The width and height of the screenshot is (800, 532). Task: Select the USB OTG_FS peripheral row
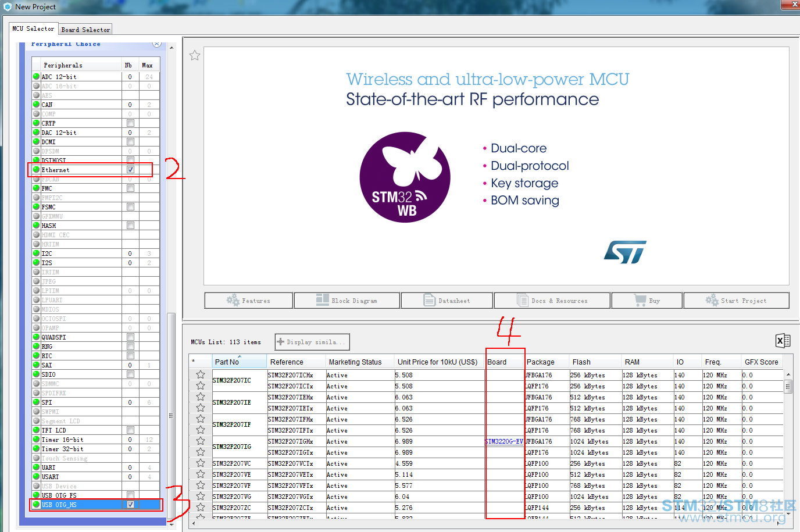click(x=96, y=495)
